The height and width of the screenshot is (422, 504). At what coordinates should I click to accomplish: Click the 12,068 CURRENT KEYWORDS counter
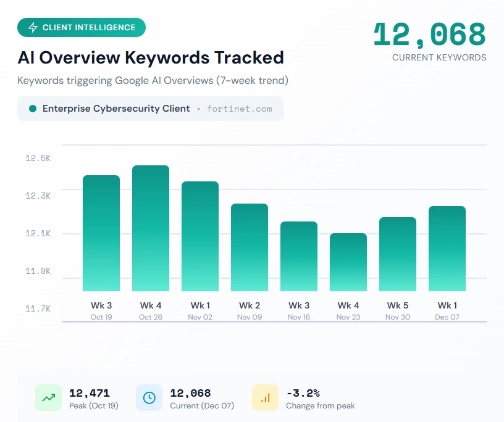[429, 36]
